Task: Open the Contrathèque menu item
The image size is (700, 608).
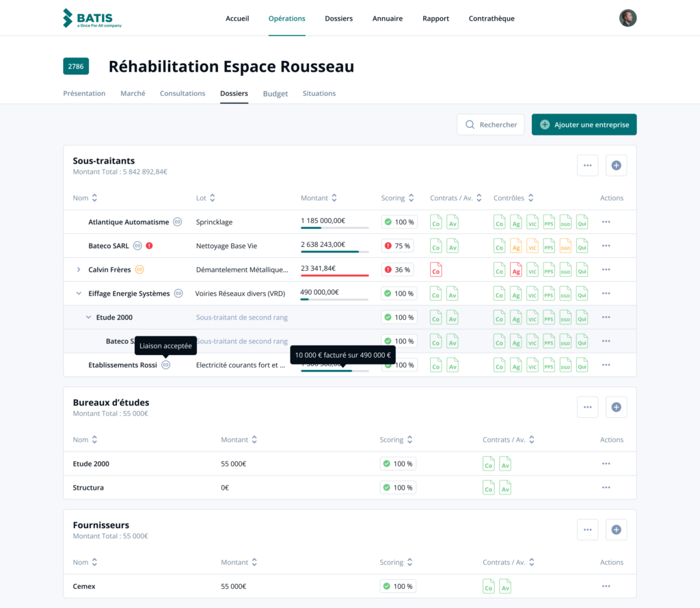Action: [x=492, y=18]
